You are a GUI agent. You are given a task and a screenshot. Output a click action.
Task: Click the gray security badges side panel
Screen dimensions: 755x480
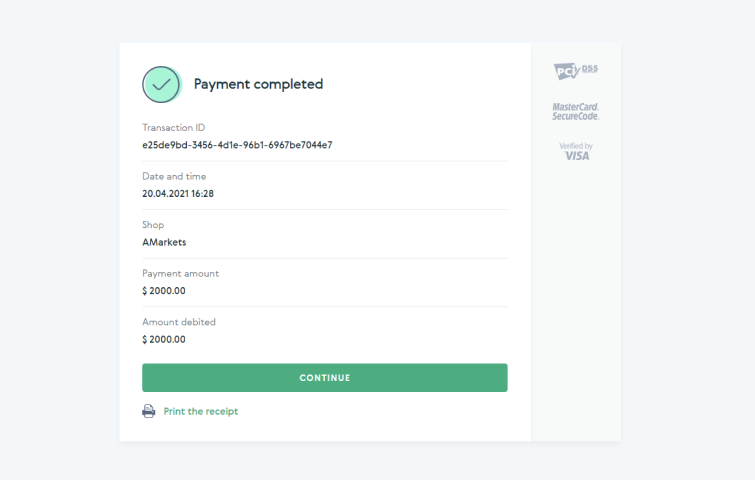pos(576,300)
